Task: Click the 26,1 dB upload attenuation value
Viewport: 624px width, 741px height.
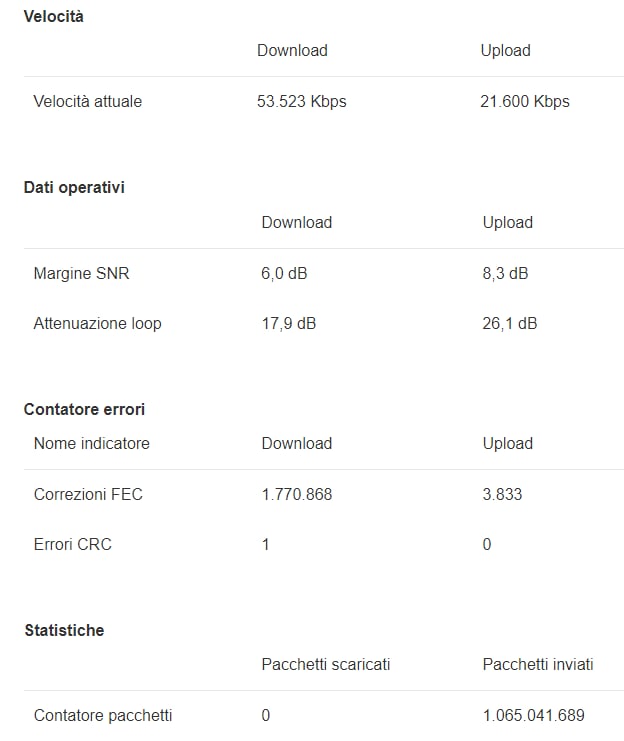Action: (510, 323)
